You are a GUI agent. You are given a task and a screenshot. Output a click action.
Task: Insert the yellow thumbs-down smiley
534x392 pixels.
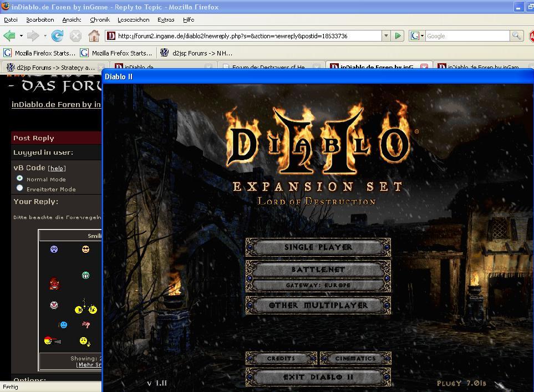[x=85, y=341]
